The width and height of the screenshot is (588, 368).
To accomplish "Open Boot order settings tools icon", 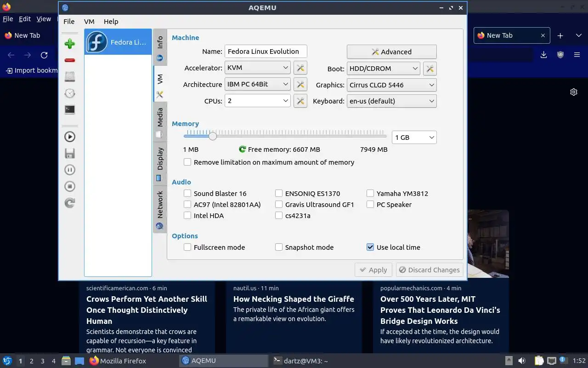I will pos(430,69).
